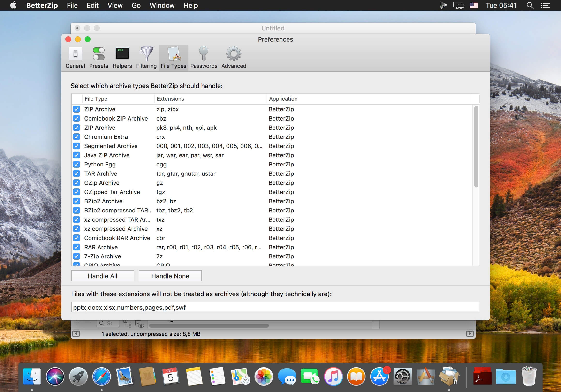The width and height of the screenshot is (561, 392).
Task: Expand BetterZip Window menu
Action: [x=162, y=6]
